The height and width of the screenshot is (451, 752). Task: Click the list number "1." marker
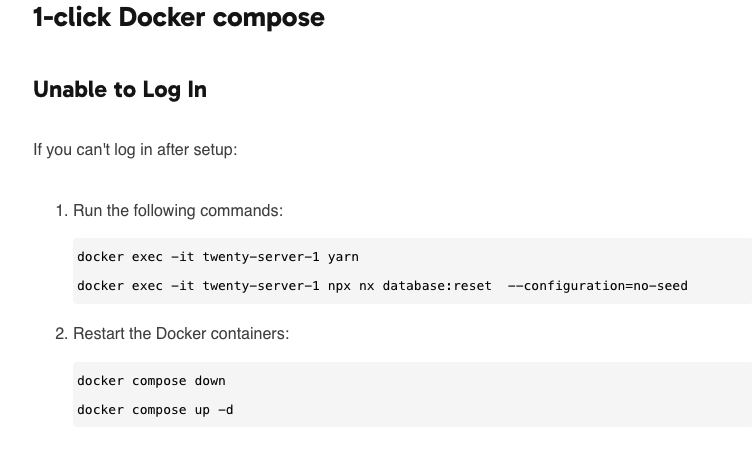(61, 211)
